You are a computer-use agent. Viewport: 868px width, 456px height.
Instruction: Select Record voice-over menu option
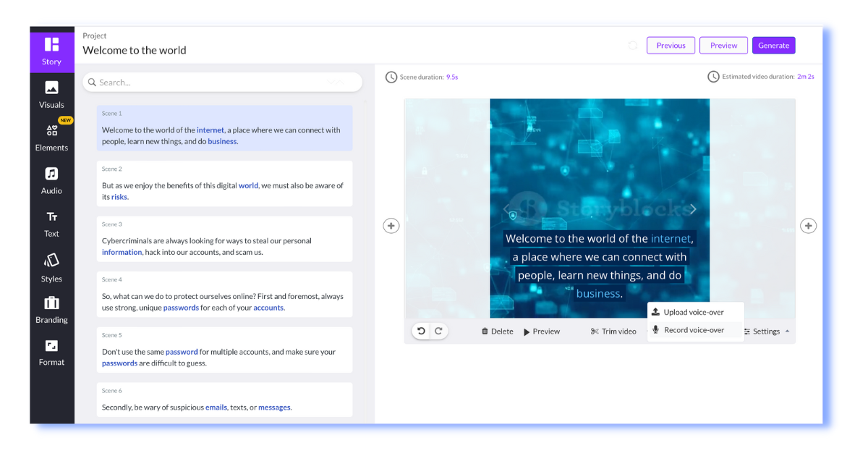pyautogui.click(x=694, y=330)
